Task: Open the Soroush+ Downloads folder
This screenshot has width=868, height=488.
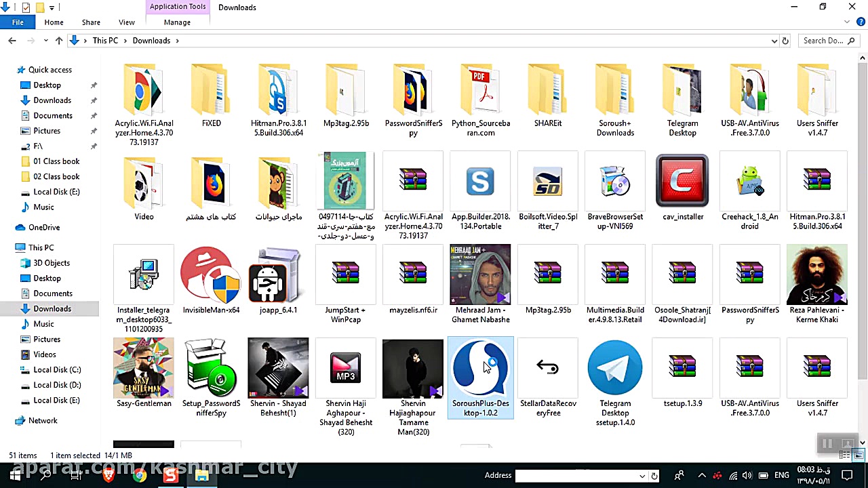Action: pos(615,100)
